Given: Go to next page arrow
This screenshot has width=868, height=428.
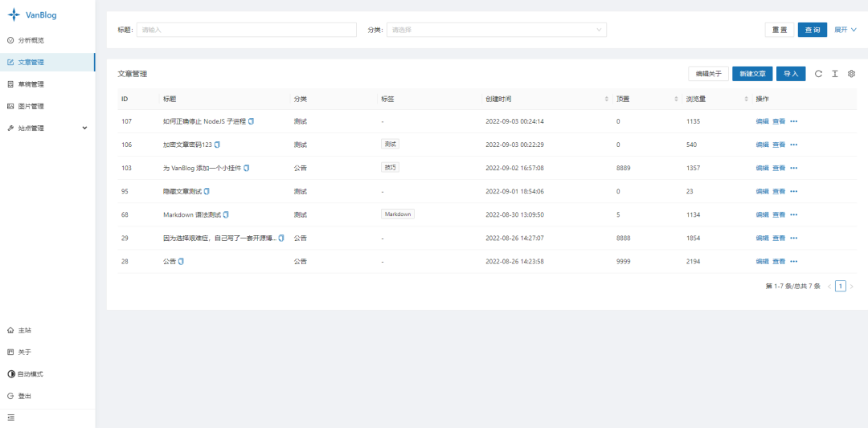Looking at the screenshot, I should pyautogui.click(x=851, y=287).
